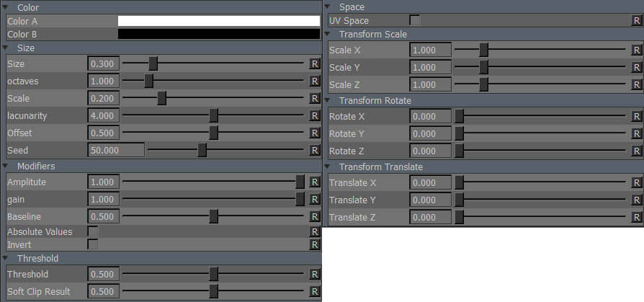This screenshot has height=302, width=644.
Task: Reset Absolute Values with its R button
Action: [315, 231]
